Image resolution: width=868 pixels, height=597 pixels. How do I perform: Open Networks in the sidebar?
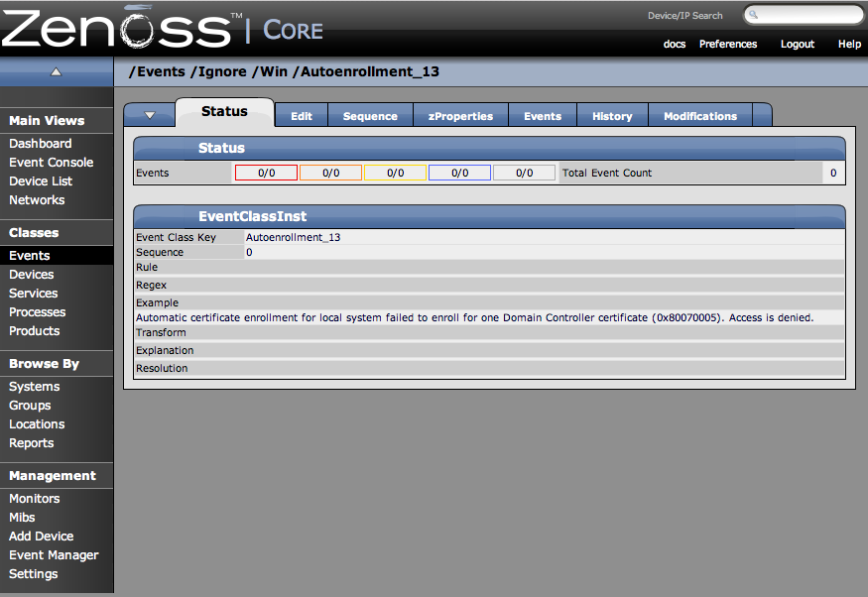pyautogui.click(x=37, y=199)
